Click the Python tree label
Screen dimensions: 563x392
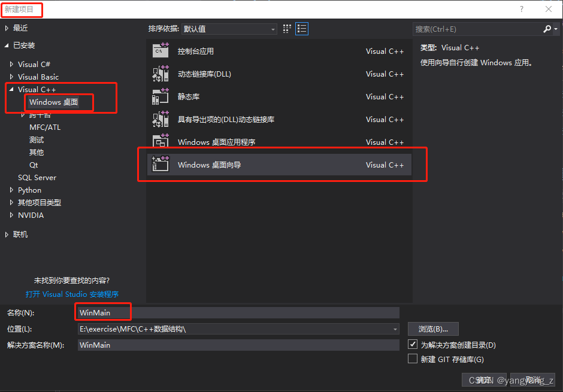coord(29,190)
